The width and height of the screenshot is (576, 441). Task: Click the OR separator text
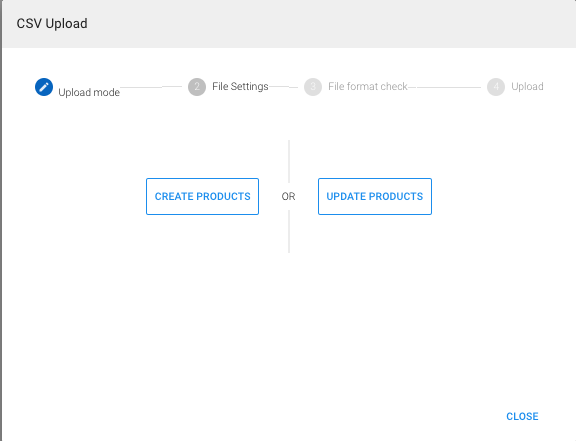tap(288, 197)
